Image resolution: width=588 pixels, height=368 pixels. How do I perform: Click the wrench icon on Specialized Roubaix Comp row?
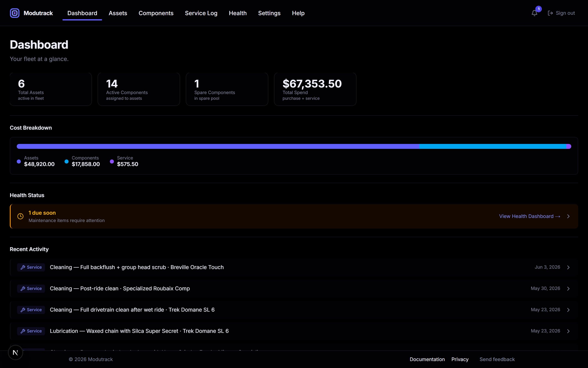(23, 288)
